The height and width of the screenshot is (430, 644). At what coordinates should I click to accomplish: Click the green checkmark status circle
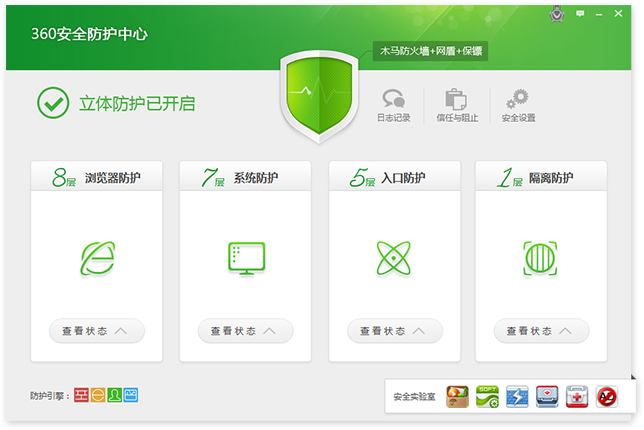click(53, 103)
